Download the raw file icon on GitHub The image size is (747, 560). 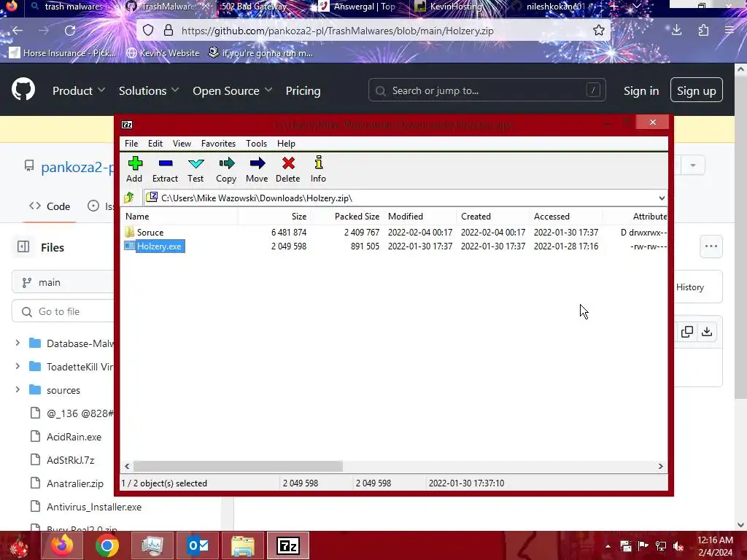point(707,332)
